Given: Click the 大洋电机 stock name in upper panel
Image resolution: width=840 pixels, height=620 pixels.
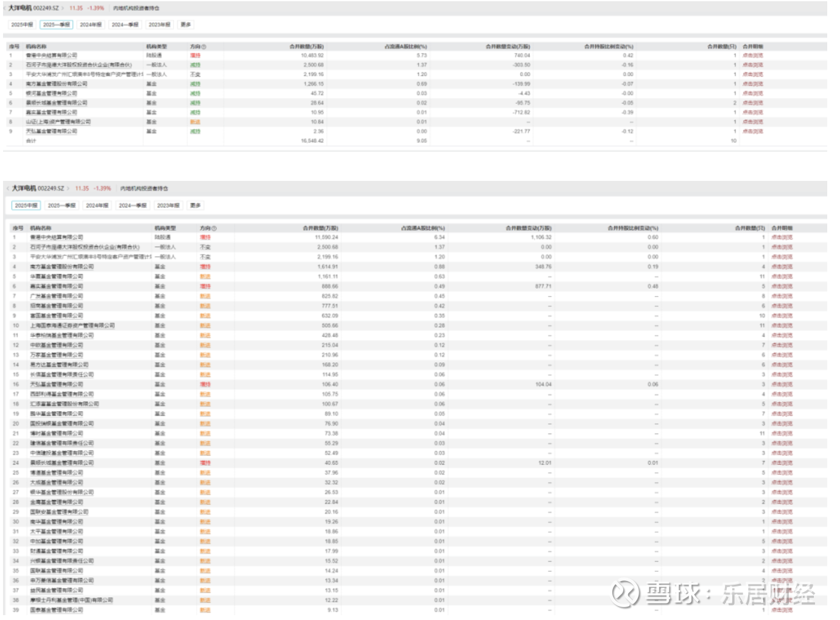Looking at the screenshot, I should pos(19,9).
